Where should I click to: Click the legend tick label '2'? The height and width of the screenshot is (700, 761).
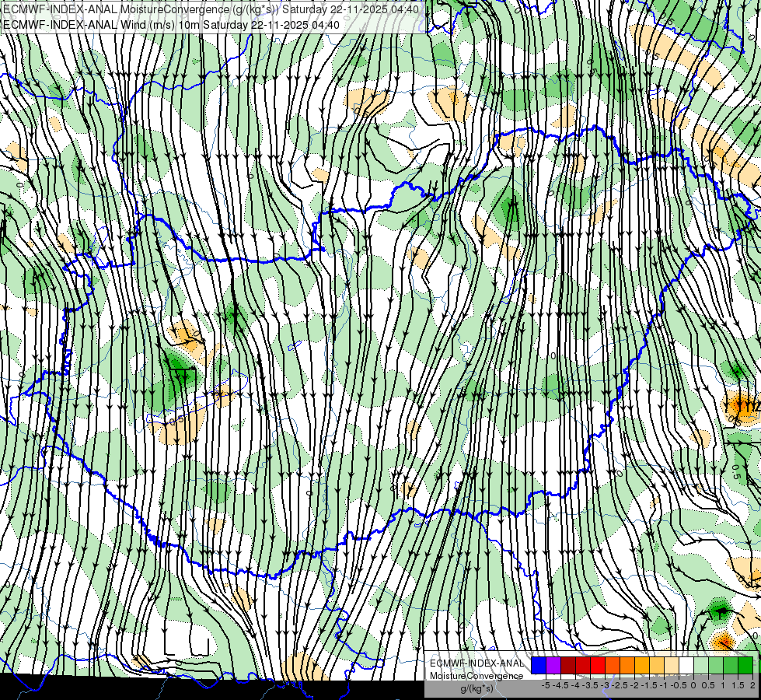pyautogui.click(x=752, y=685)
